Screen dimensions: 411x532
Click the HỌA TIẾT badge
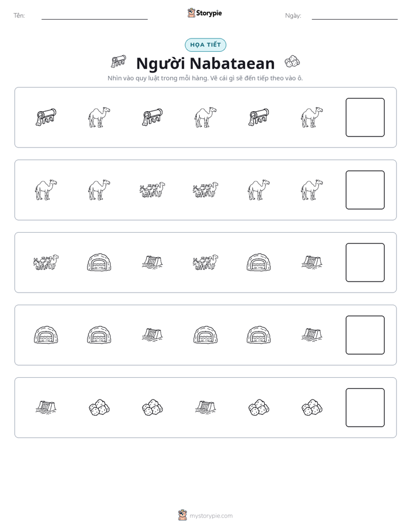(x=205, y=45)
